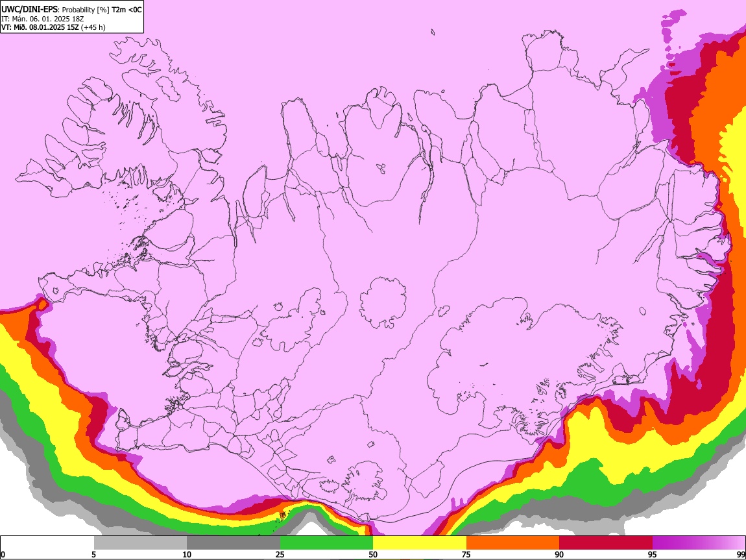The width and height of the screenshot is (746, 560).
Task: Click the legend value '90'
Action: point(559,555)
